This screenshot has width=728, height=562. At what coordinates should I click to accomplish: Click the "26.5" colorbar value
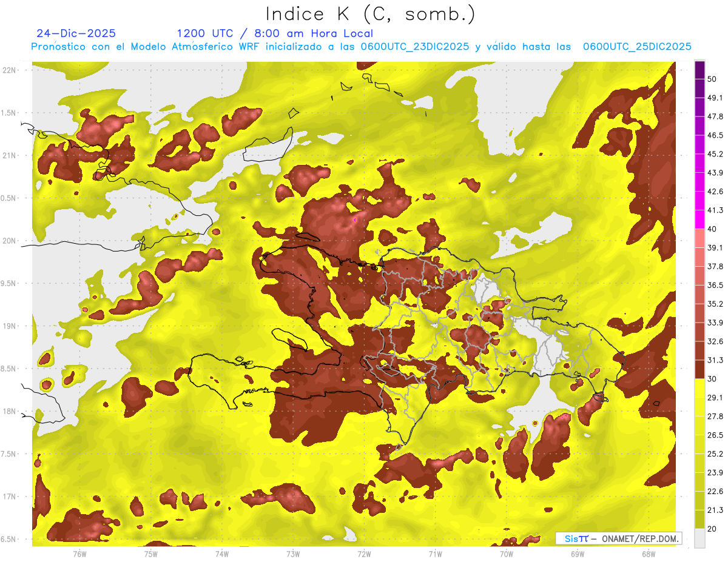(715, 435)
